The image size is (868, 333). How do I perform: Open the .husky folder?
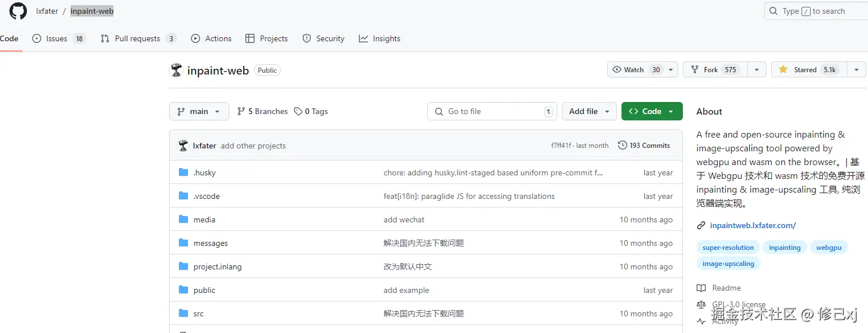click(205, 173)
